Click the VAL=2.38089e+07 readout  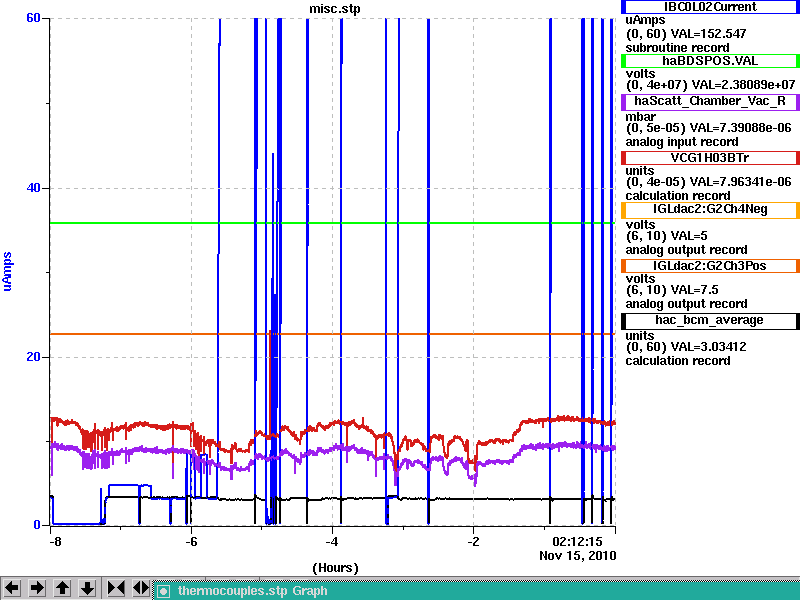coord(743,85)
